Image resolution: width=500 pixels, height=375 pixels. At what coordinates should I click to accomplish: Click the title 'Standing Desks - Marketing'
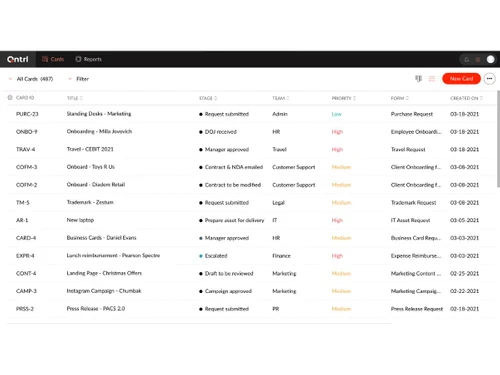point(99,114)
